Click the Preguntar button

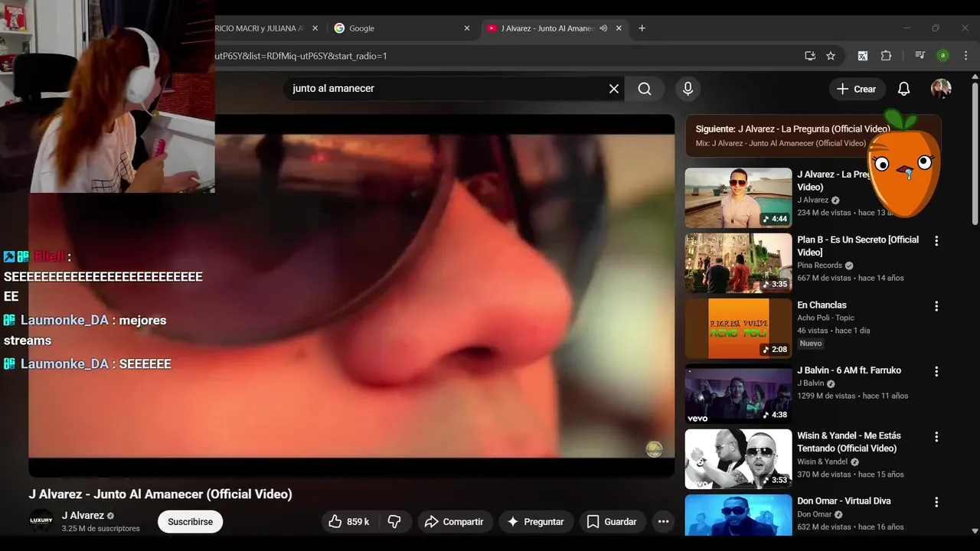536,522
